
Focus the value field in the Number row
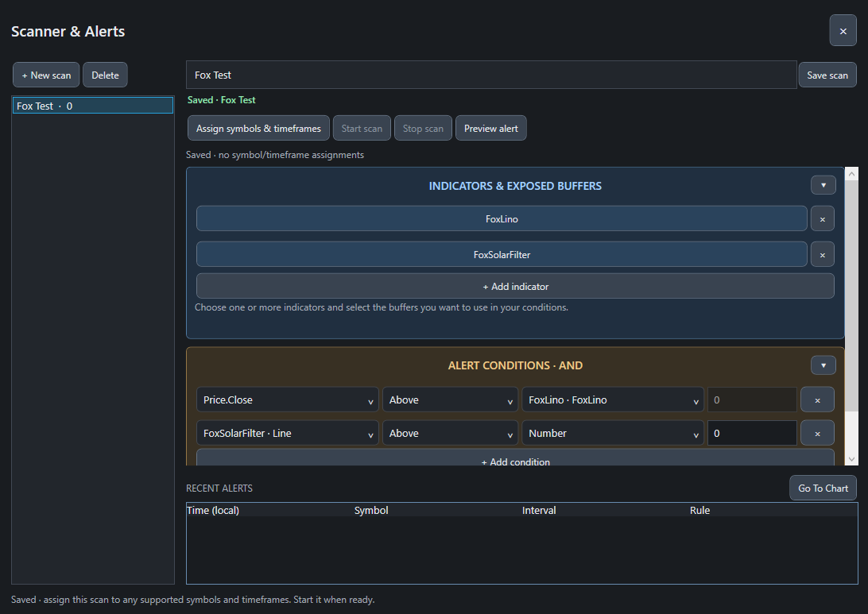752,434
